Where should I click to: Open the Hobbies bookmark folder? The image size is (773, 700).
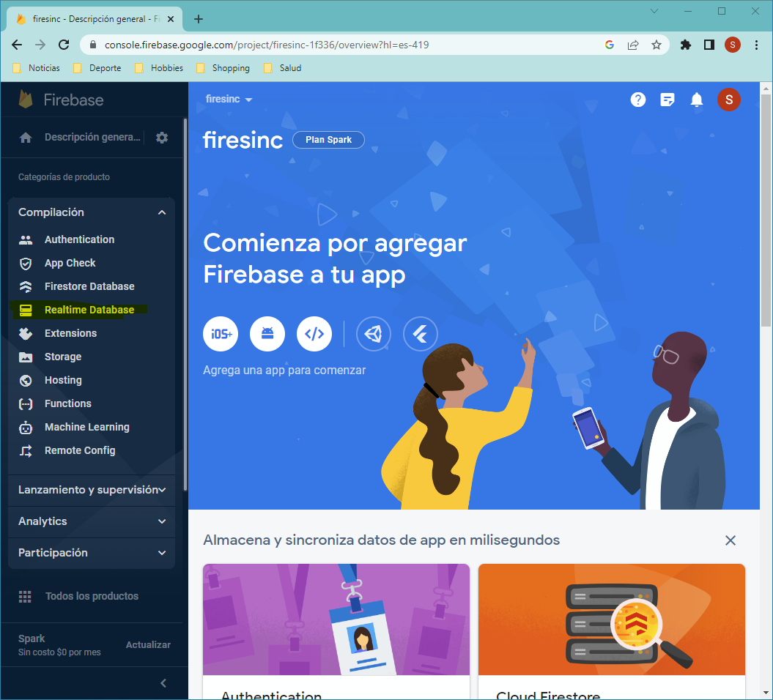(x=159, y=68)
